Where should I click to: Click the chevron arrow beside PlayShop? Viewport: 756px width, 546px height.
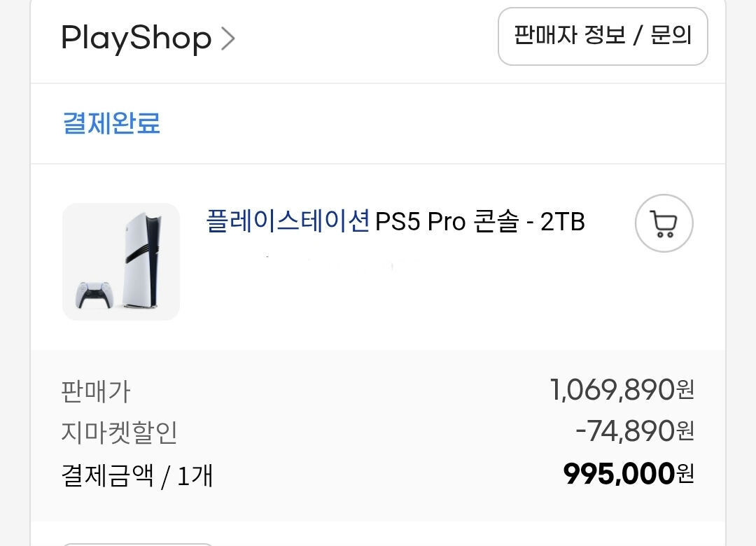coord(227,38)
